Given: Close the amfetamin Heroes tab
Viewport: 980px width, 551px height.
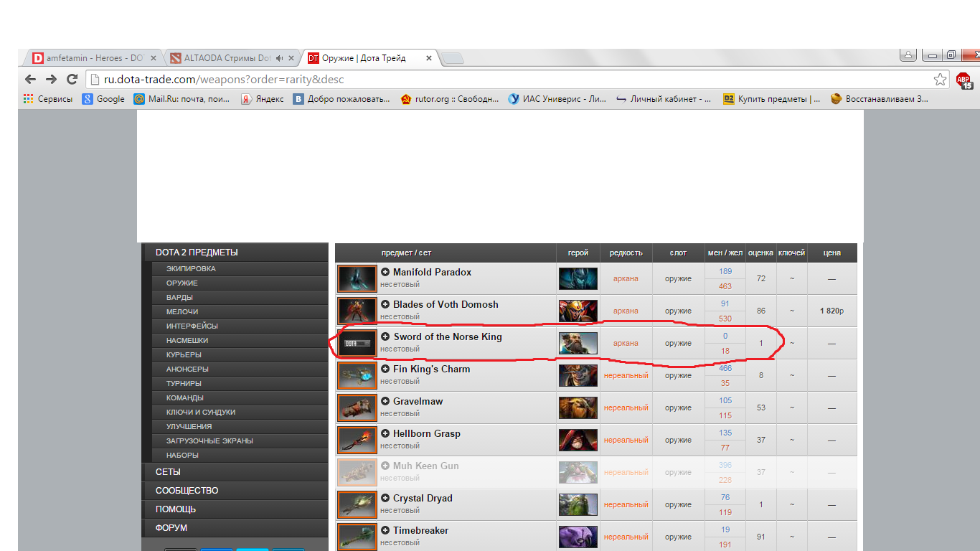Looking at the screenshot, I should coord(154,58).
